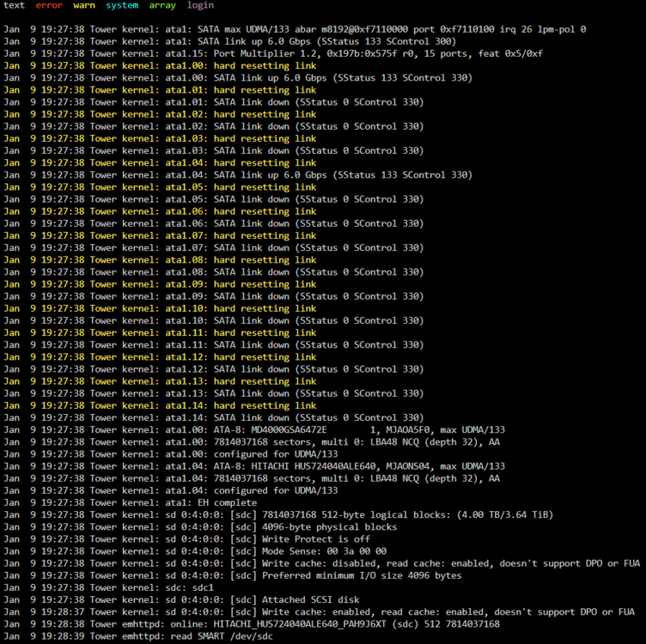Click 'ata1.14: SATA link down' line
The height and width of the screenshot is (644, 646).
(213, 418)
